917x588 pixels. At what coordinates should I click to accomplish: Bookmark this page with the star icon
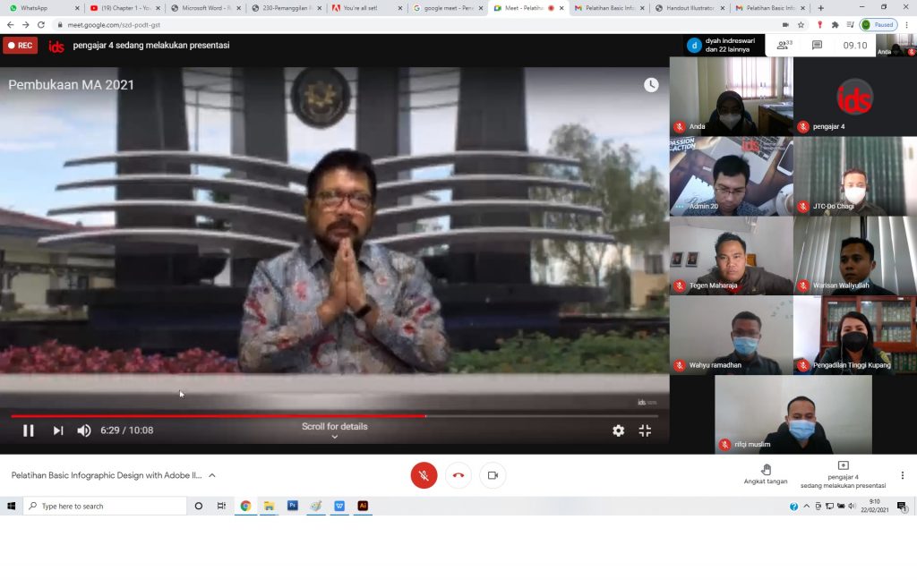801,25
